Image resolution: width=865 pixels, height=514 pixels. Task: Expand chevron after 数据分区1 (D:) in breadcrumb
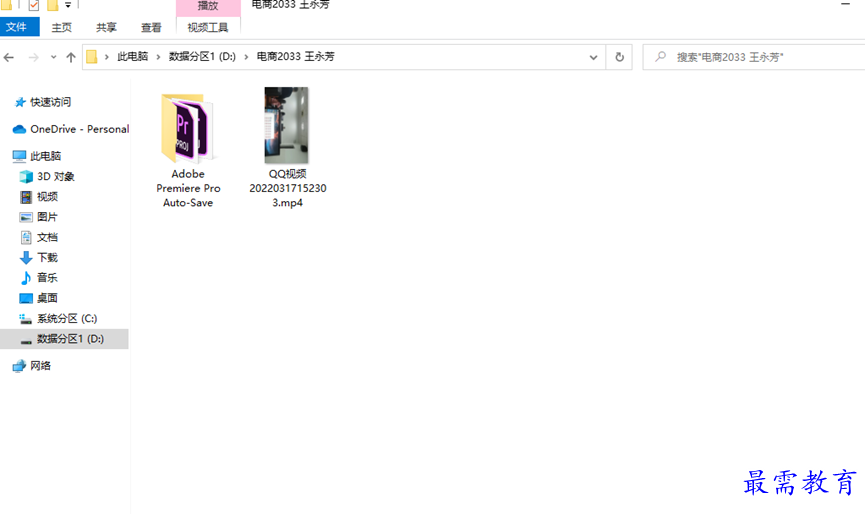246,57
